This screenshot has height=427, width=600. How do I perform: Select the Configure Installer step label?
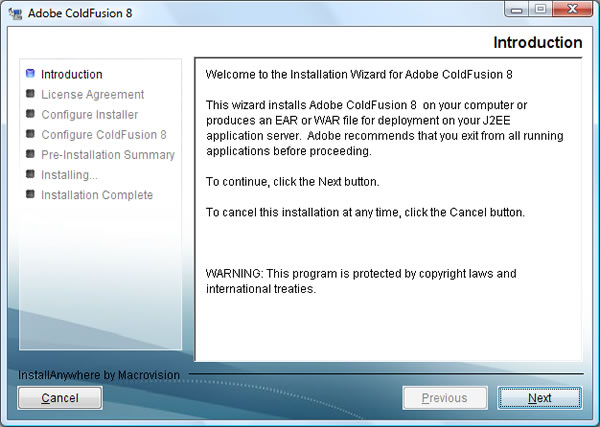tap(90, 115)
